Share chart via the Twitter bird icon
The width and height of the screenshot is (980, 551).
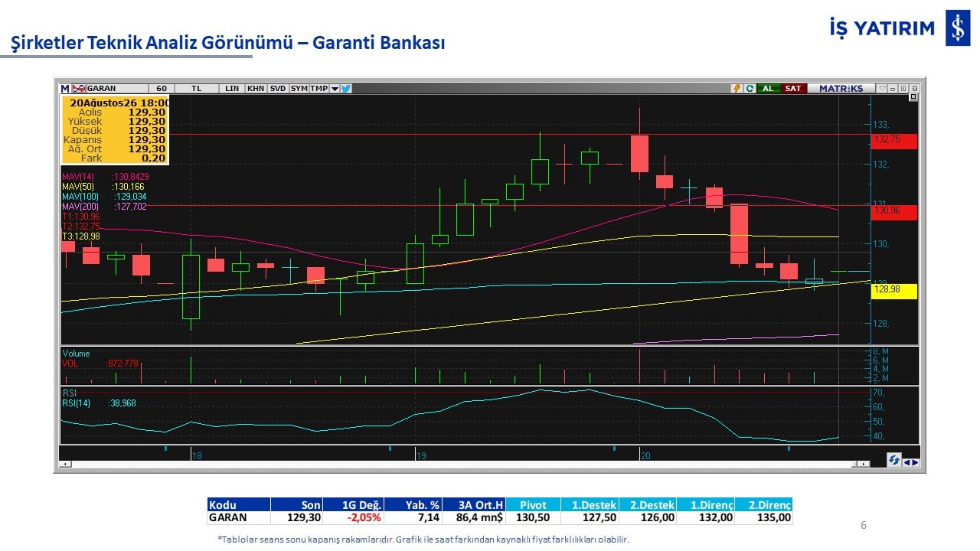(x=346, y=88)
